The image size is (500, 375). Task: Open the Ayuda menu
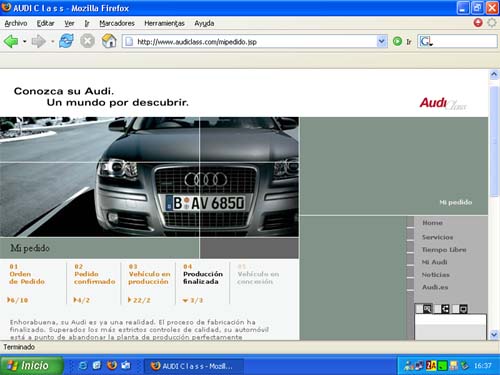pyautogui.click(x=204, y=23)
